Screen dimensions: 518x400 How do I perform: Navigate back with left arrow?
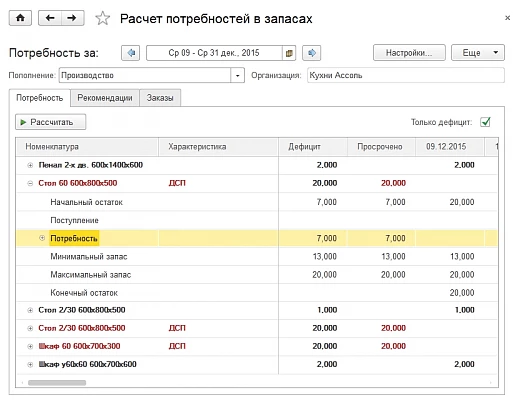coord(50,18)
